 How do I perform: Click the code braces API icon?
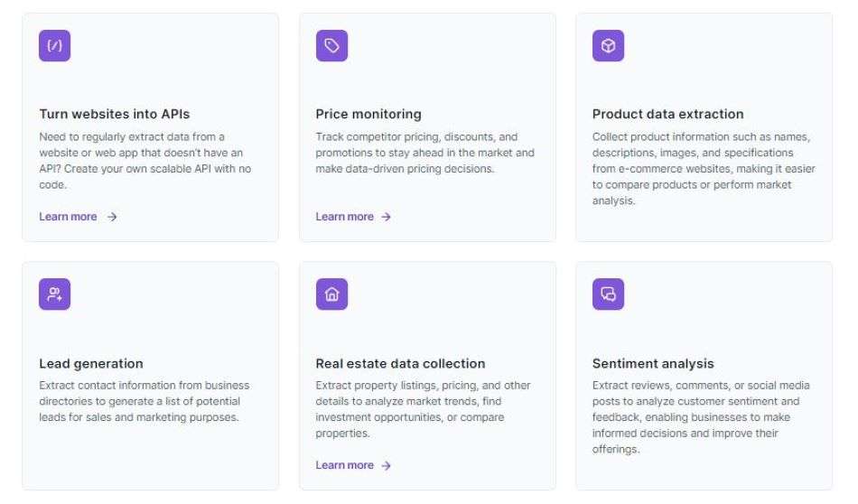[x=55, y=46]
